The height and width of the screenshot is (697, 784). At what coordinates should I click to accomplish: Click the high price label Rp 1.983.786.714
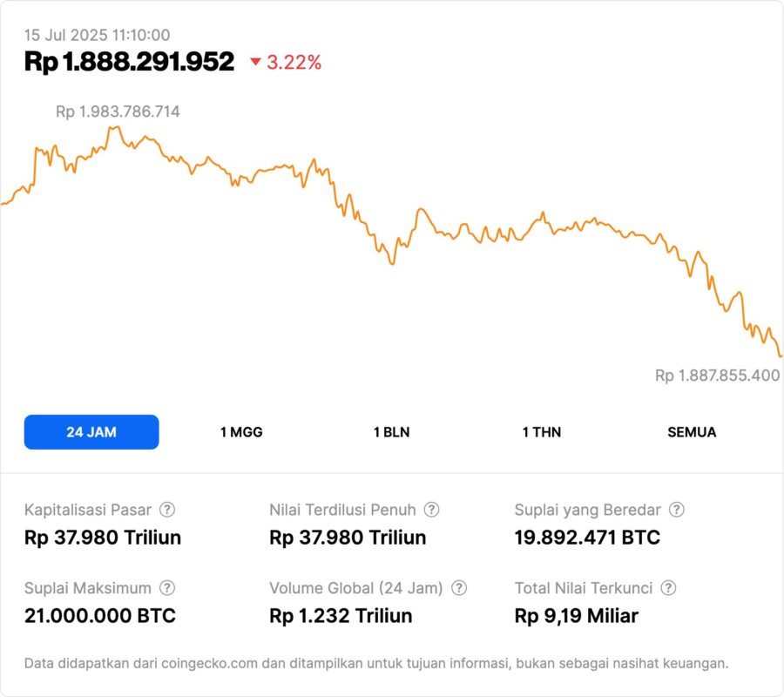(118, 112)
